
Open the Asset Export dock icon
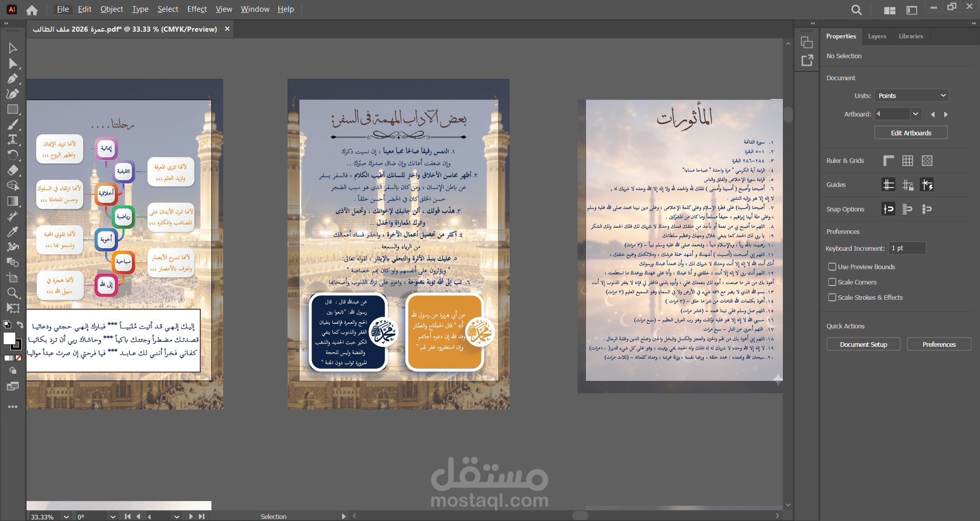tap(807, 60)
